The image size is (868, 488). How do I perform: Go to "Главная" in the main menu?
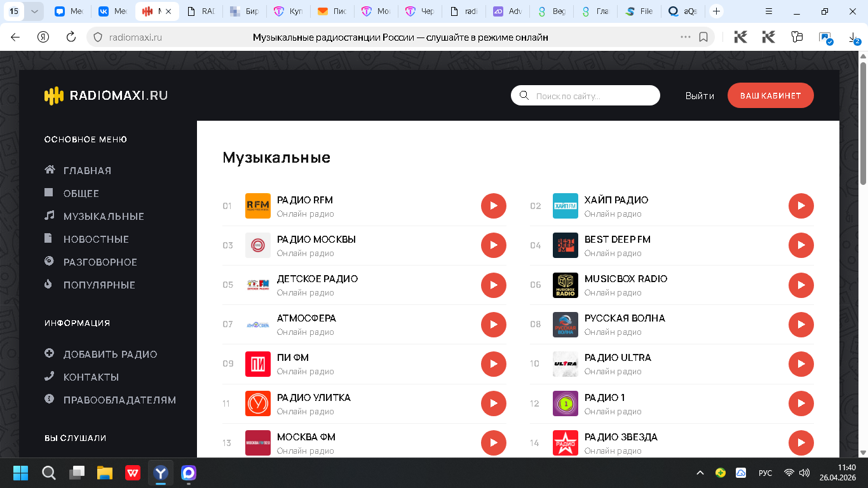[87, 170]
